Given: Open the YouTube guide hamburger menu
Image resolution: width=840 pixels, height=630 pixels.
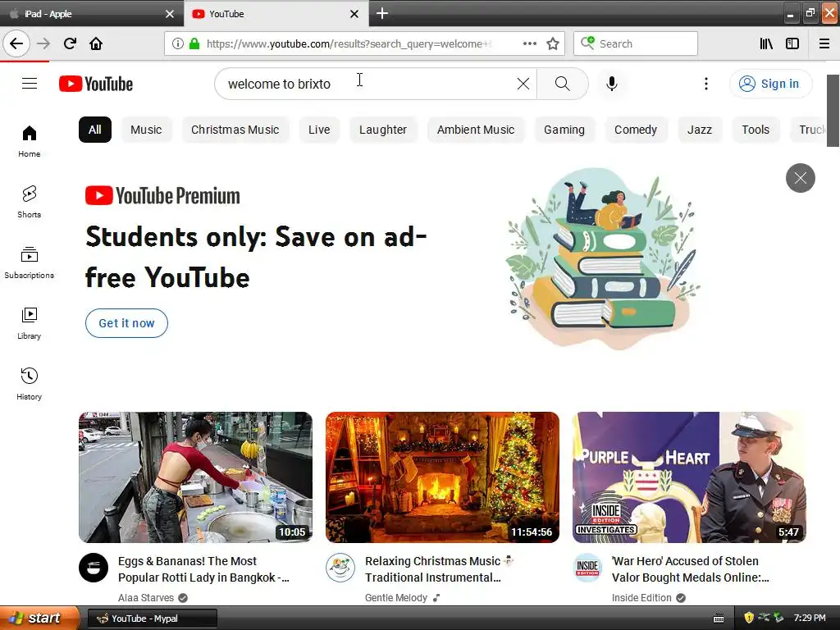Looking at the screenshot, I should point(30,84).
